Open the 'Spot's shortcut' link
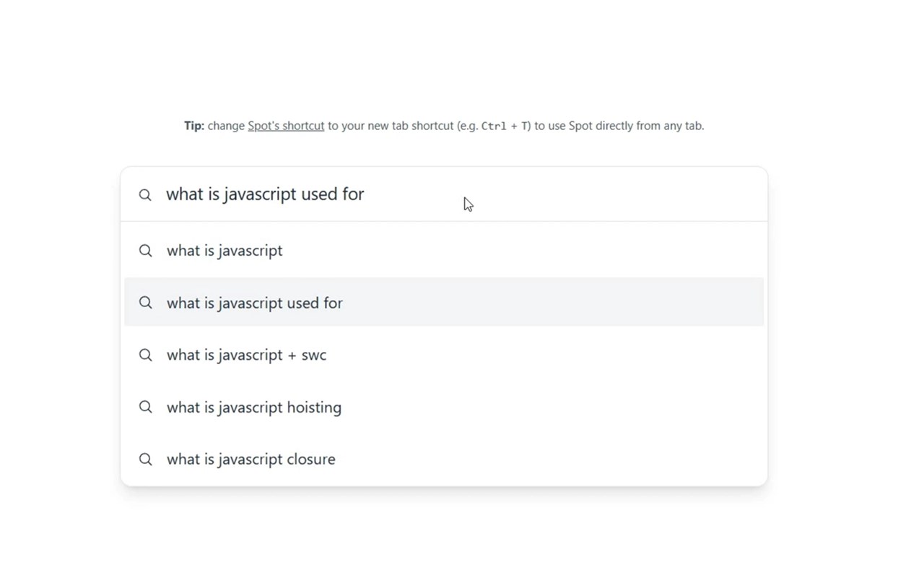 [286, 126]
